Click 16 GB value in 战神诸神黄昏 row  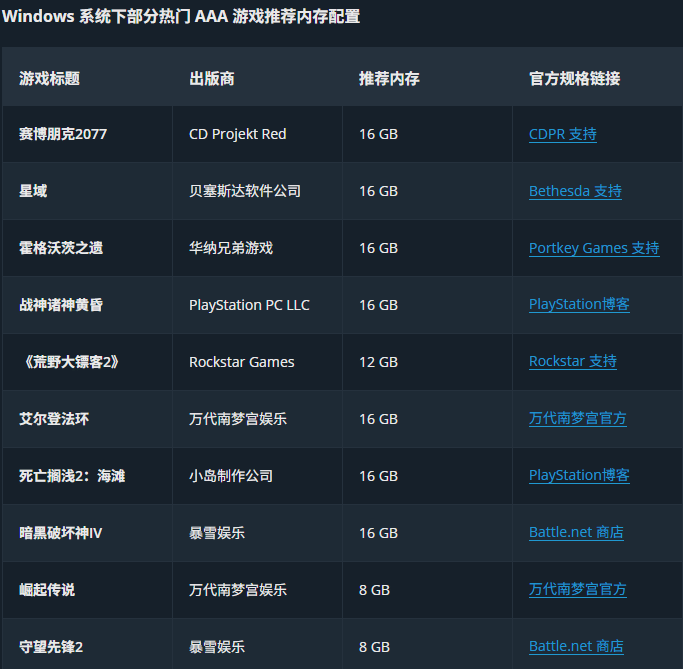(378, 305)
